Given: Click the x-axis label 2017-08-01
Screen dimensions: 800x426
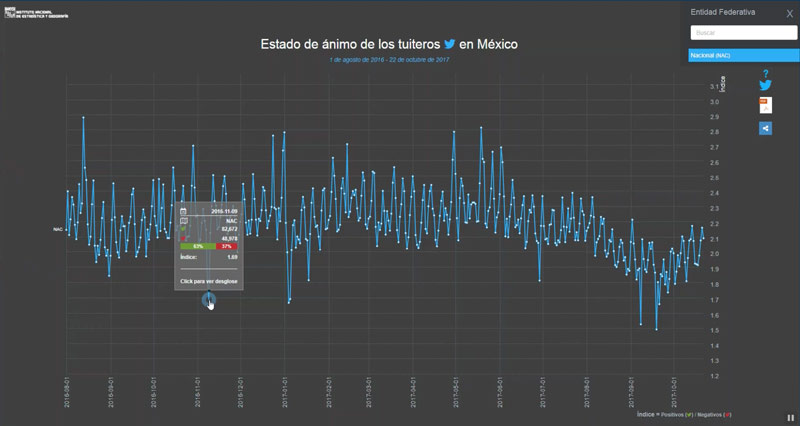Looking at the screenshot, I should coord(587,392).
